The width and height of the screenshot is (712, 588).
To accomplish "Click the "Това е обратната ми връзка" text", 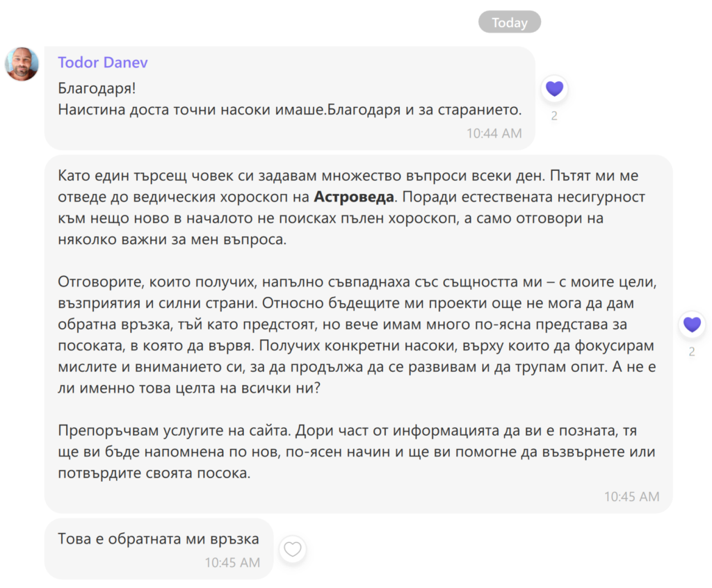I will point(159,539).
